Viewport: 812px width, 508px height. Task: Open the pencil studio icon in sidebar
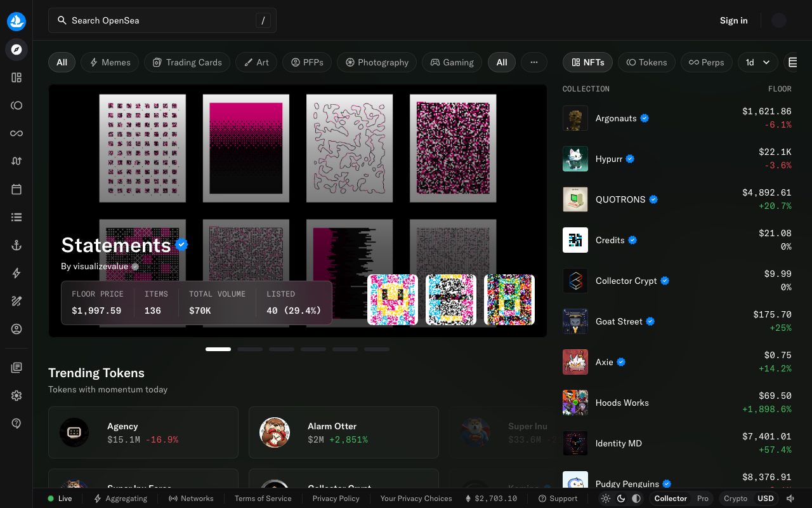(x=16, y=301)
